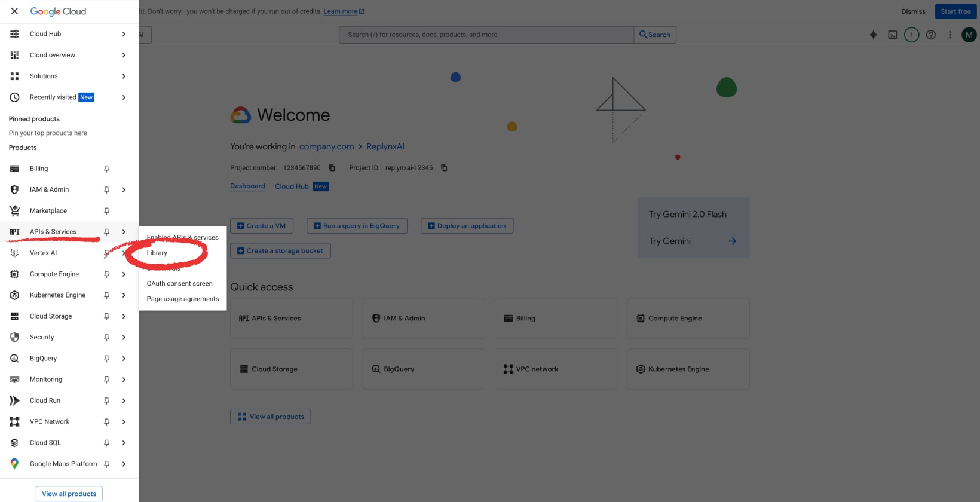Image resolution: width=980 pixels, height=502 pixels.
Task: Pin IAM & Admin product
Action: [x=106, y=190]
